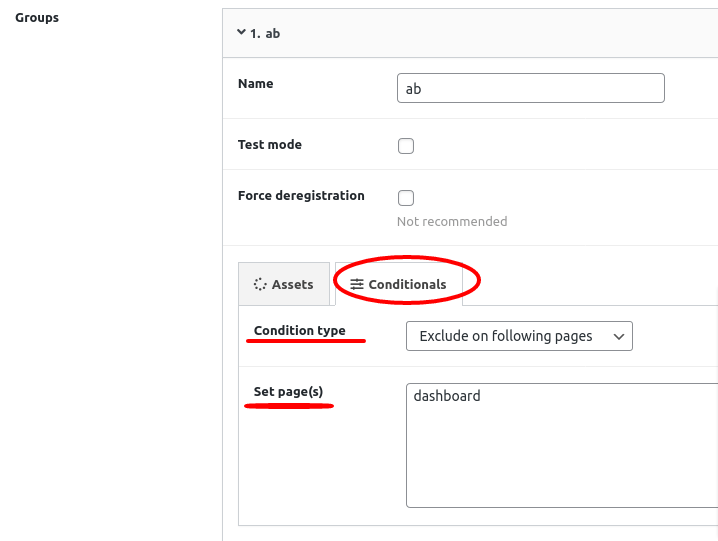Click the sliders icon beside Conditionals
Screen dimensions: 718x541
pyautogui.click(x=357, y=284)
